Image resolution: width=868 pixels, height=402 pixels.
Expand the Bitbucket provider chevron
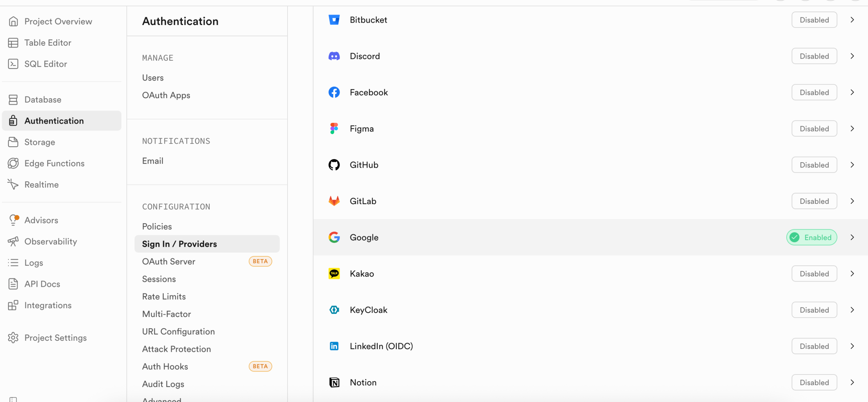(852, 20)
